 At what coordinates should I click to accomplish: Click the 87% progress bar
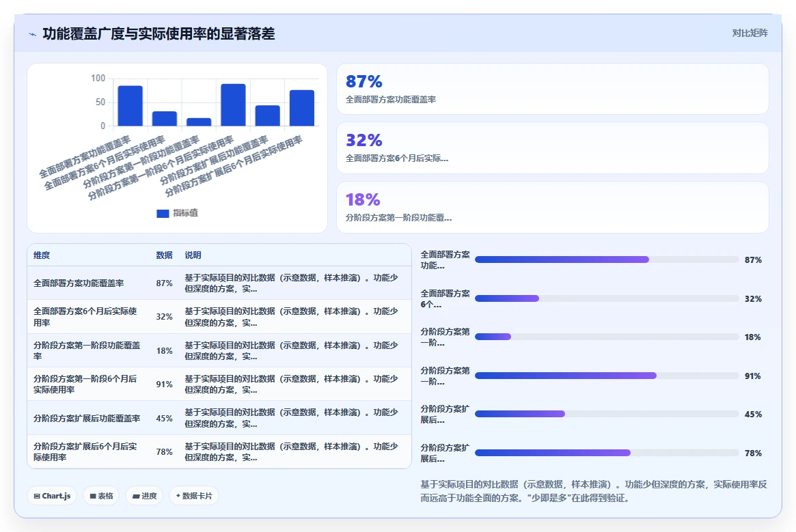pos(607,260)
